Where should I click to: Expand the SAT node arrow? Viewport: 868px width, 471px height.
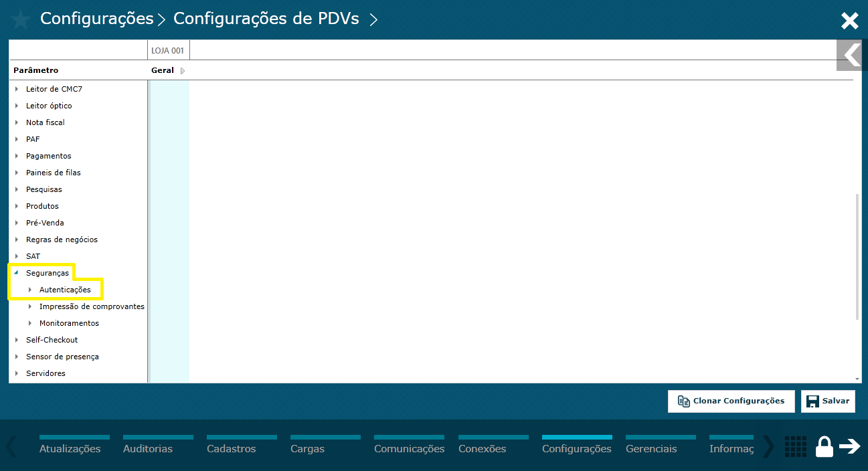coord(17,256)
